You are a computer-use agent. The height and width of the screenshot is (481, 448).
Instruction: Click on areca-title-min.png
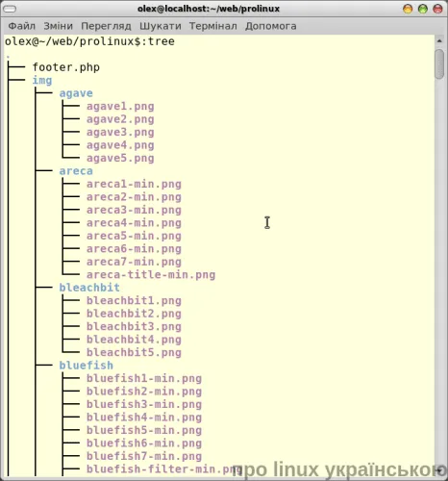[151, 275]
